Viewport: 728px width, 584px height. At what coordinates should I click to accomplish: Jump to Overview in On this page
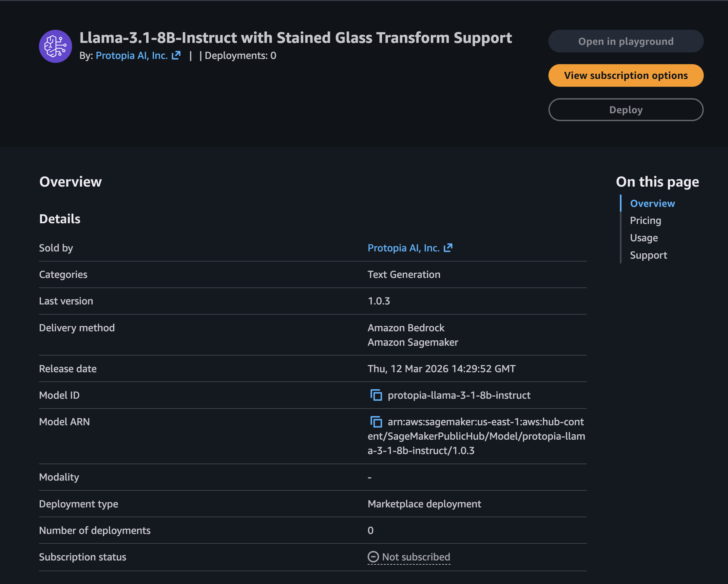pyautogui.click(x=652, y=203)
